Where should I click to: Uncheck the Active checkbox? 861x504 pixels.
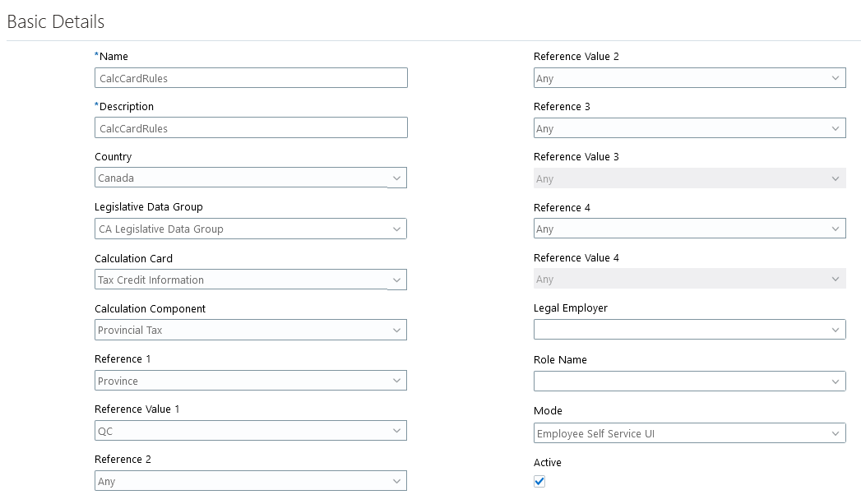point(539,482)
